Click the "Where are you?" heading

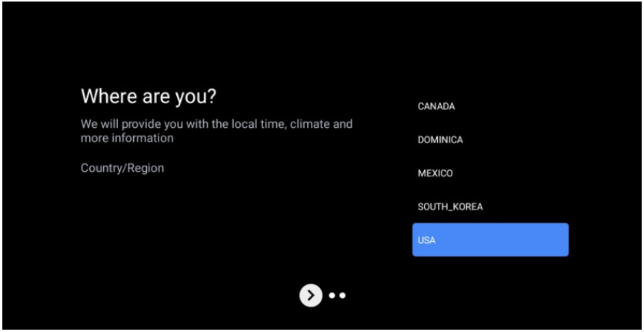tap(148, 98)
